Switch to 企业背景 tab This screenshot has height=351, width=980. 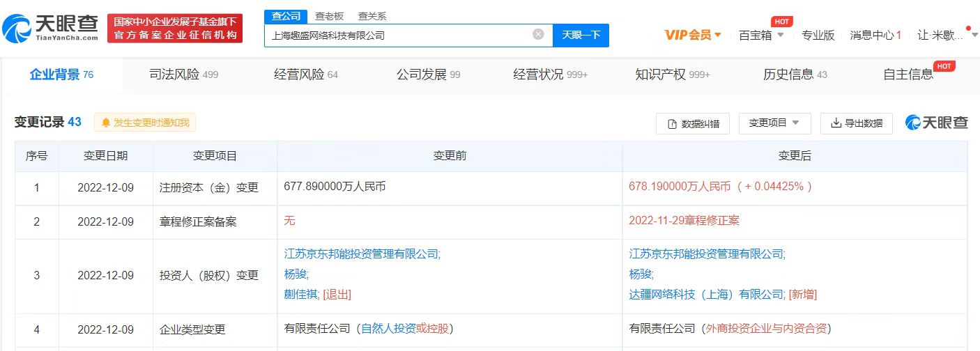click(61, 75)
